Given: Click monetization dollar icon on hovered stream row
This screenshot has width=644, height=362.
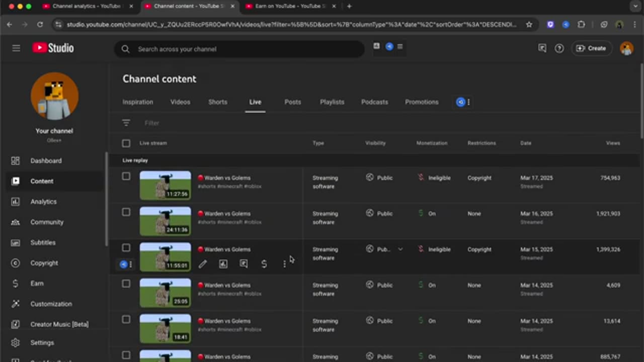Looking at the screenshot, I should (264, 264).
